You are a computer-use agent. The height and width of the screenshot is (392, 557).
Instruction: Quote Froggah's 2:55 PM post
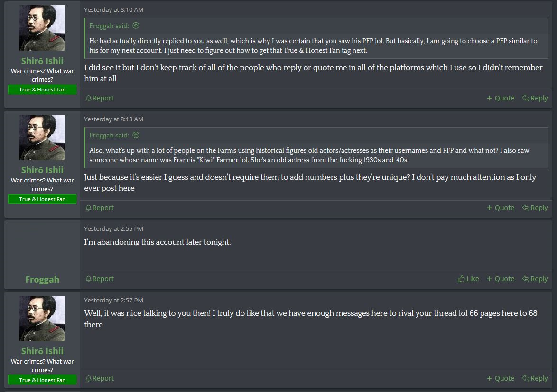pos(501,279)
